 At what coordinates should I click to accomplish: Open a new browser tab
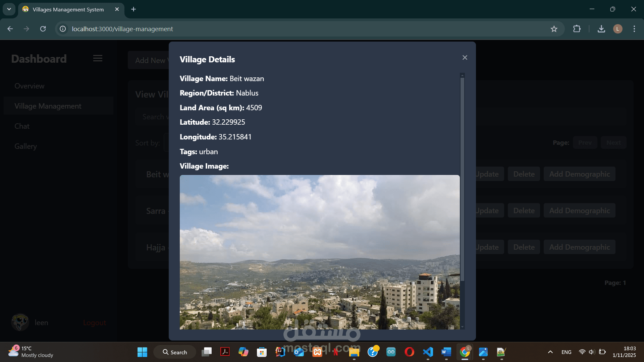(x=133, y=9)
